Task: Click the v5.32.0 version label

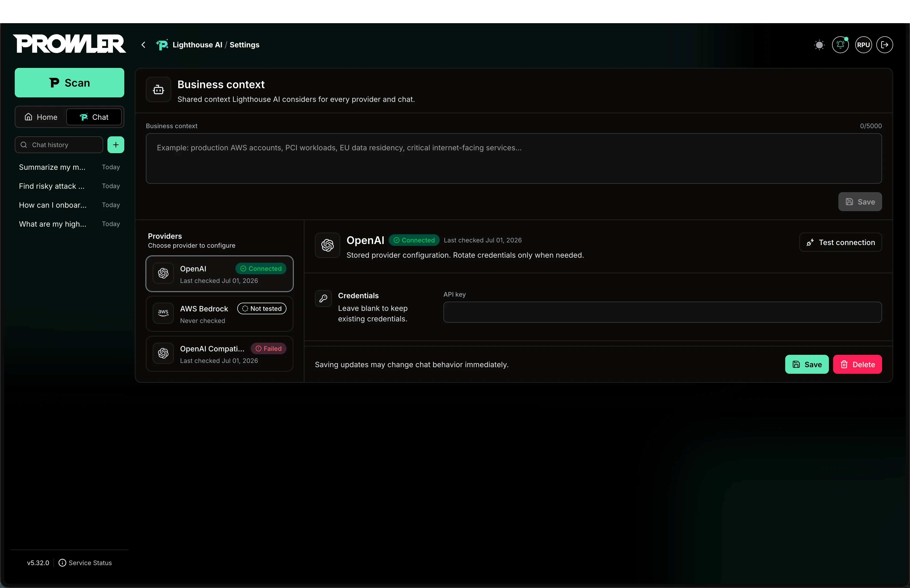Action: (38, 563)
